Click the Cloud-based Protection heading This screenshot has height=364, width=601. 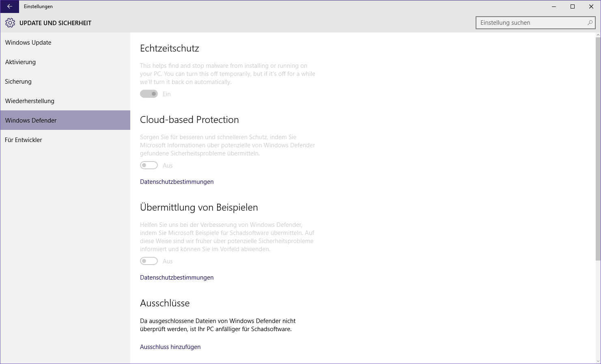[x=190, y=120]
